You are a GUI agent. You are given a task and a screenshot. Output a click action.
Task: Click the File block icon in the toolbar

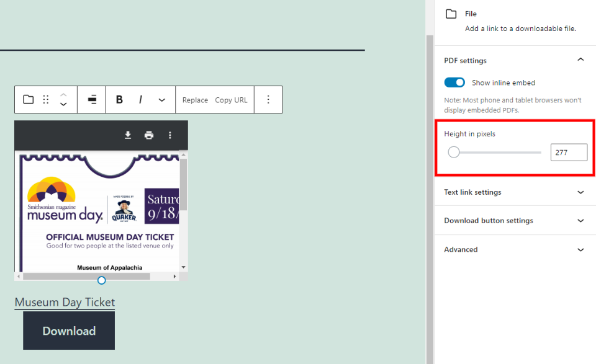(x=28, y=99)
